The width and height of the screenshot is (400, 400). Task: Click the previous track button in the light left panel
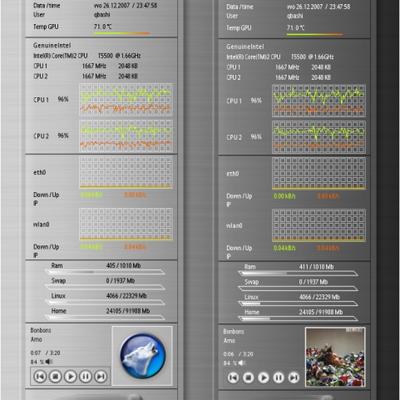coord(40,377)
